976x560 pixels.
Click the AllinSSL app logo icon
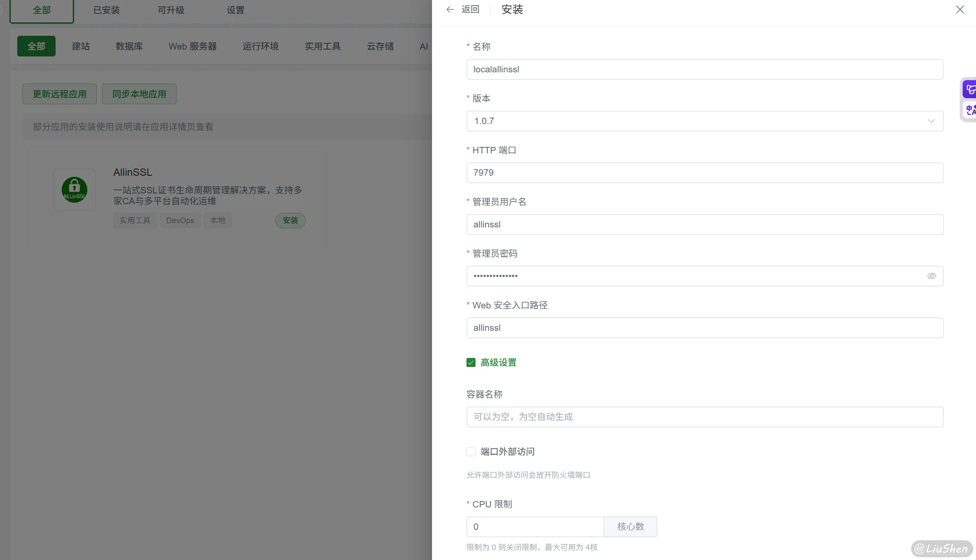pos(74,190)
